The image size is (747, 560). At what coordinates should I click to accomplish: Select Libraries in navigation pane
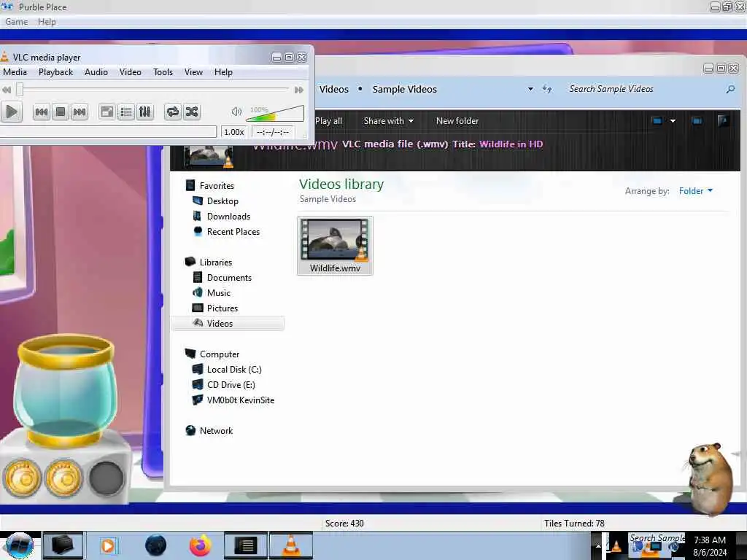click(x=216, y=262)
